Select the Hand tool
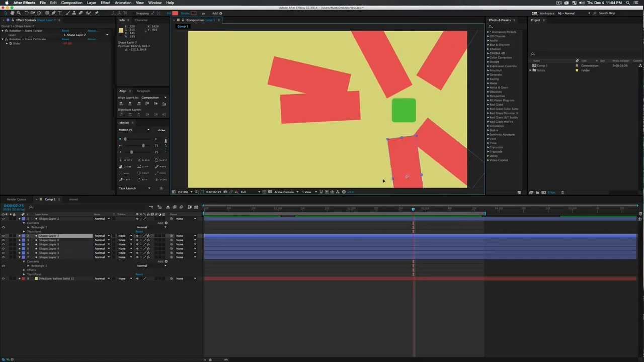 (12, 13)
